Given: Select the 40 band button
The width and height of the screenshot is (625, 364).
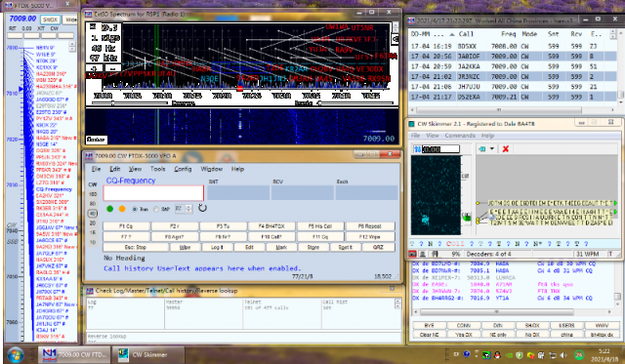Looking at the screenshot, I should [93, 214].
